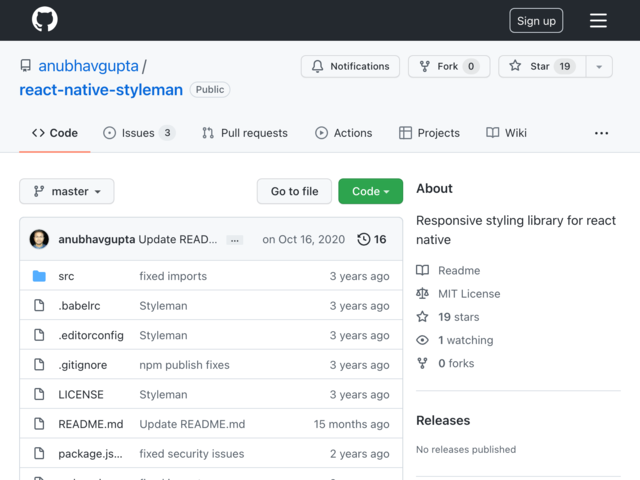Viewport: 640px width, 480px height.
Task: Open the master branch selector
Action: click(x=67, y=191)
